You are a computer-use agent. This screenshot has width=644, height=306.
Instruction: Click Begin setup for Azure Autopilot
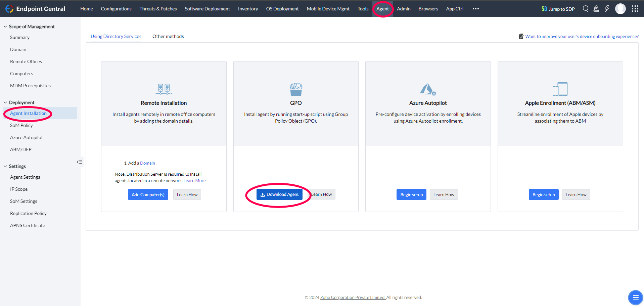click(x=412, y=194)
